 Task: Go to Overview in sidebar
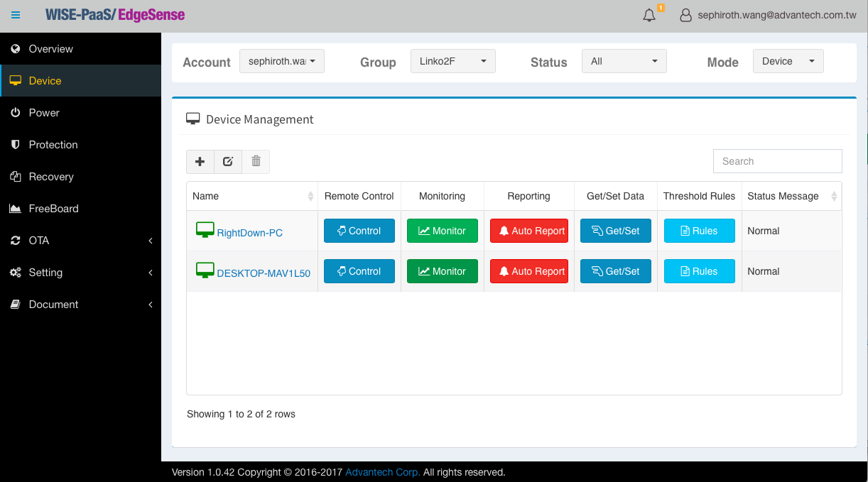tap(80, 49)
